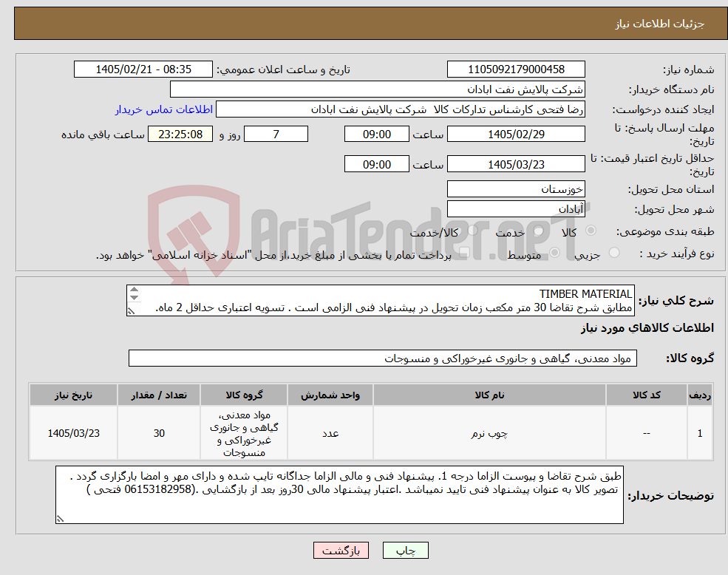Screen dimensions: 728x575
Task: Click the چاپ (print) button
Action: tap(405, 551)
